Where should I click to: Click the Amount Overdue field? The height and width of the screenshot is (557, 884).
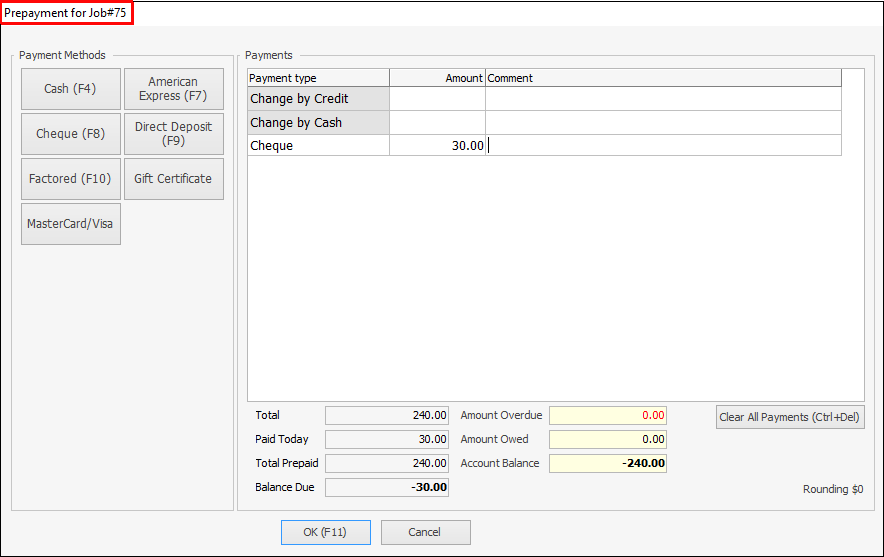coord(607,415)
